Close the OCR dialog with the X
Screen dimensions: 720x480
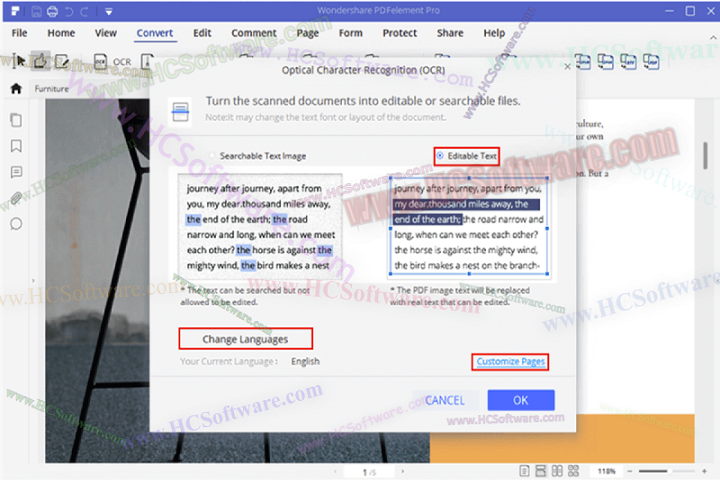pyautogui.click(x=568, y=67)
